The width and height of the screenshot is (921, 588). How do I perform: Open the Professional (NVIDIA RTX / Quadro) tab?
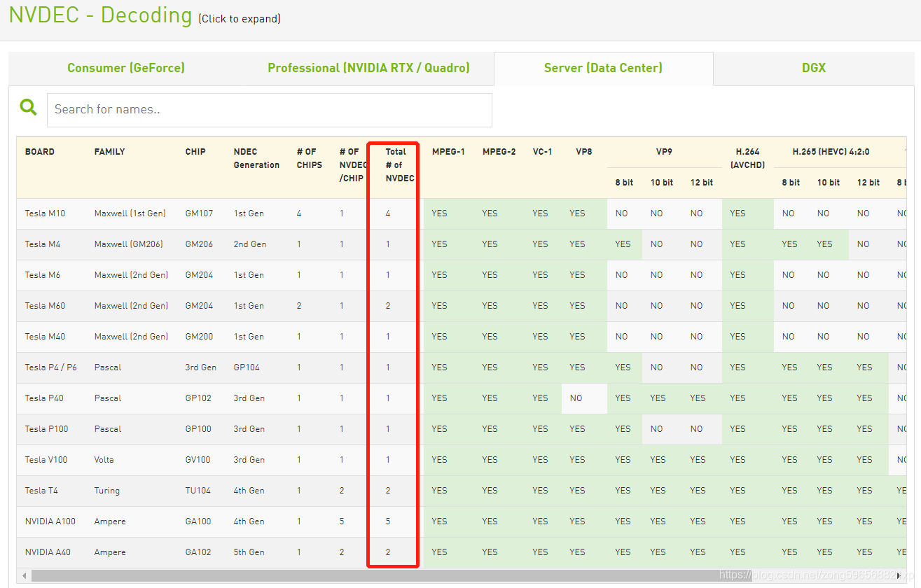click(x=368, y=68)
